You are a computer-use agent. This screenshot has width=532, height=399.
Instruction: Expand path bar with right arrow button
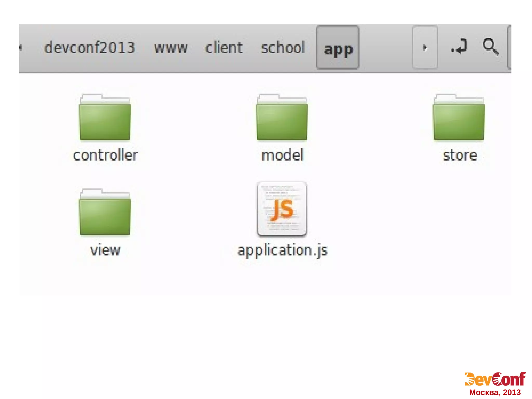(x=425, y=48)
